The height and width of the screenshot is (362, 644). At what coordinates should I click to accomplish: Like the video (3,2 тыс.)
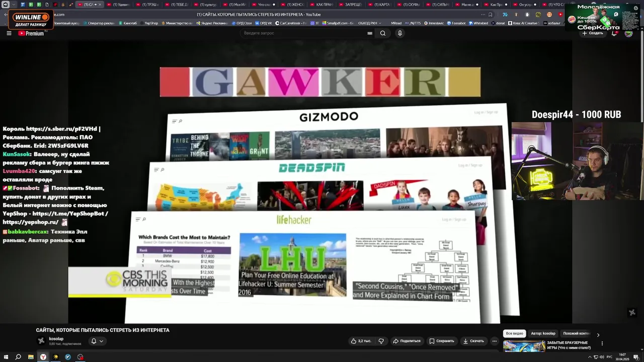[x=361, y=341]
